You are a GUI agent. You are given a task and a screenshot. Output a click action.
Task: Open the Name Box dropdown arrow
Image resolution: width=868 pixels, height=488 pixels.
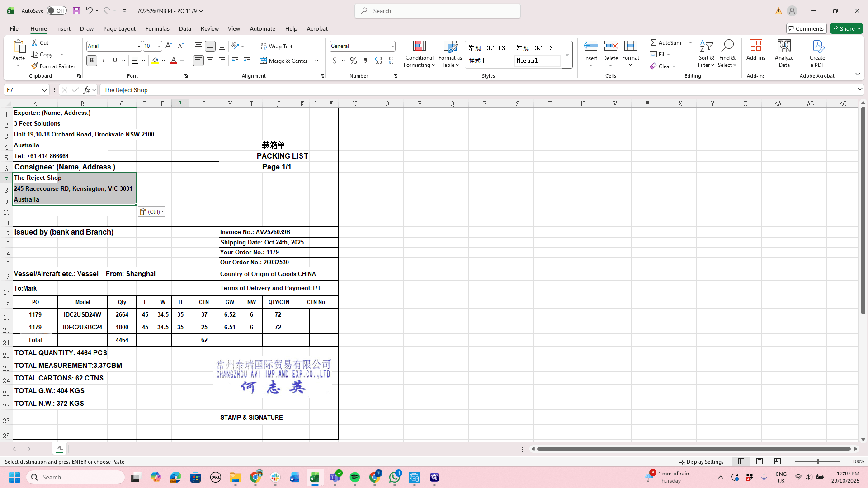44,90
